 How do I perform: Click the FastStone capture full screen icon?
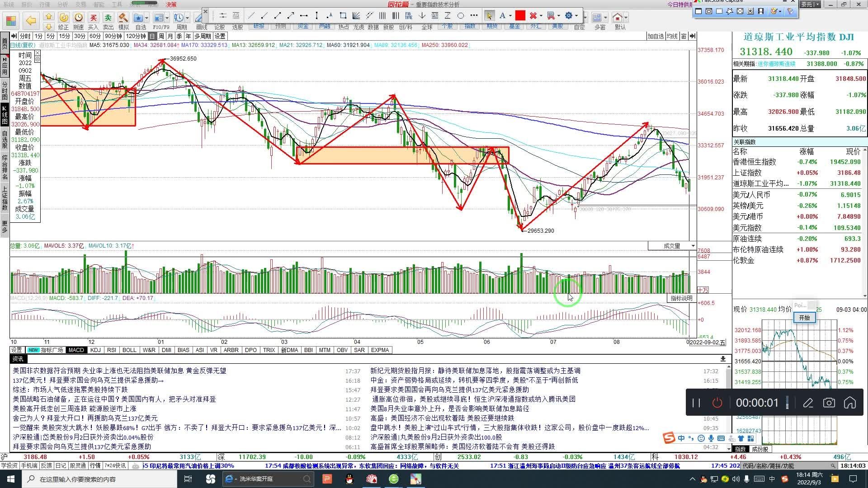tap(740, 11)
